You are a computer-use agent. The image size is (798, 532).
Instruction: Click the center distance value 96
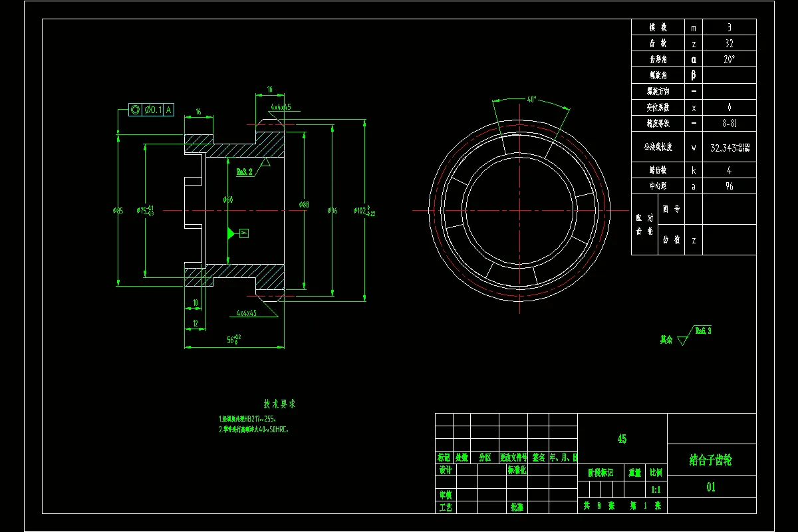pos(729,186)
